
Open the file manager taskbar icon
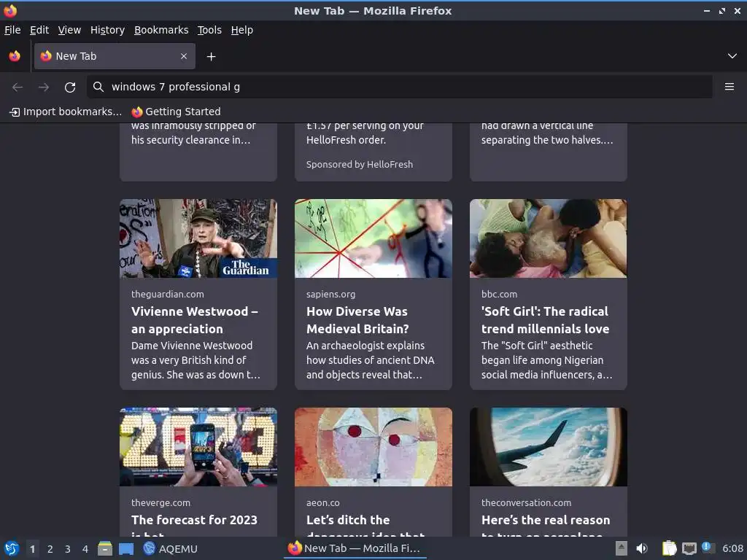point(105,548)
